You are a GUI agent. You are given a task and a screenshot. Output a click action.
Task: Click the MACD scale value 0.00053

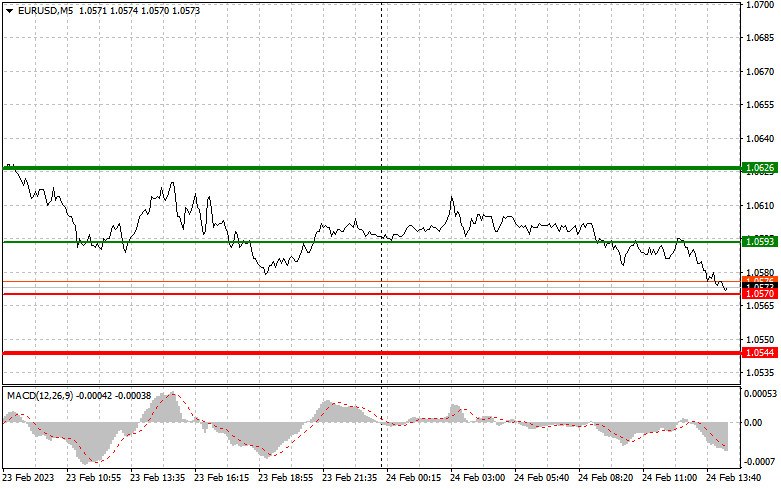(761, 394)
